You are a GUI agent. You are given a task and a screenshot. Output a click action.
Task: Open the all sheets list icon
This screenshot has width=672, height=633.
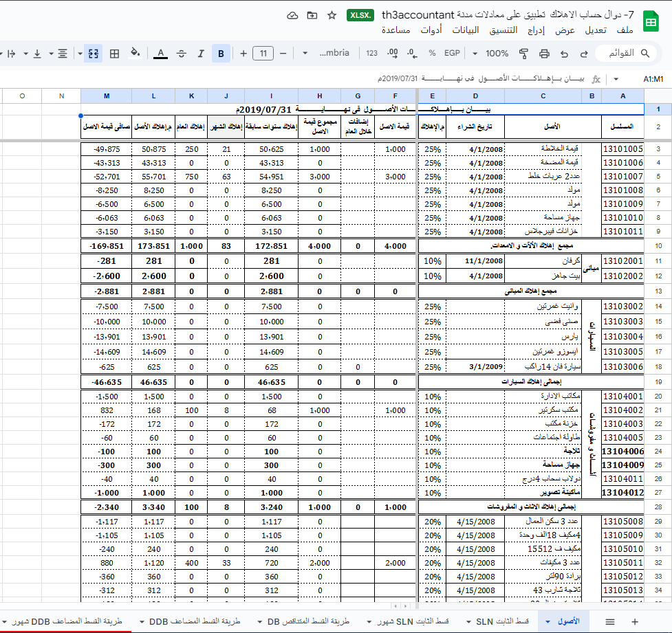[610, 621]
